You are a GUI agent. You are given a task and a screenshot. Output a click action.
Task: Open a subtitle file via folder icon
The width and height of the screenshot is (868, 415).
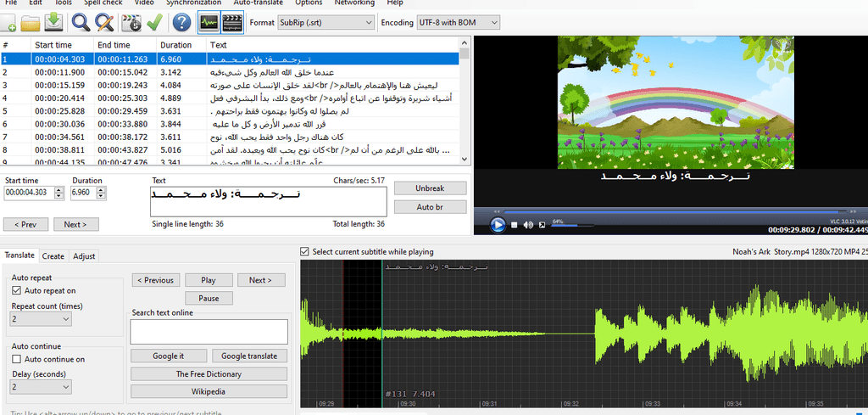(x=31, y=23)
